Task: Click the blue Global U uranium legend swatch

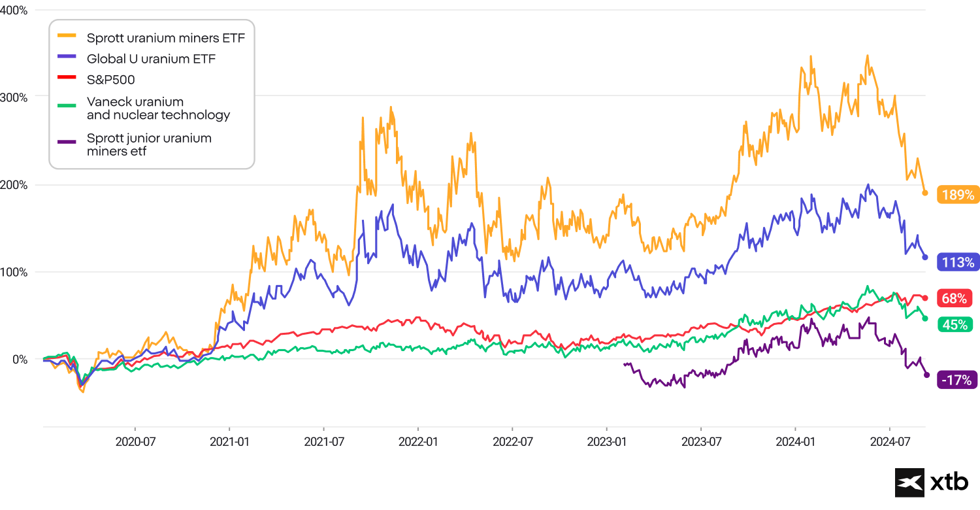Action: coord(67,58)
